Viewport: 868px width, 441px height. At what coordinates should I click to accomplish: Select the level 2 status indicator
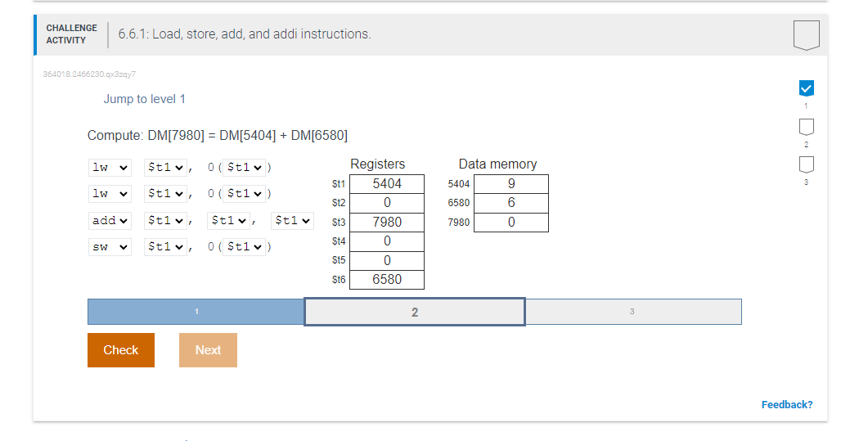coord(806,127)
